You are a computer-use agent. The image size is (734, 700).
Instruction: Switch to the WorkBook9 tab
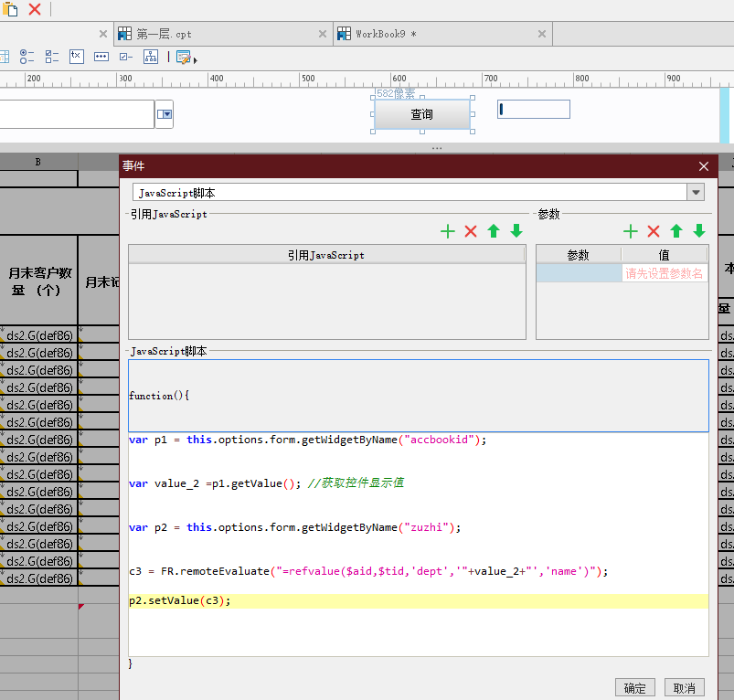click(x=386, y=34)
